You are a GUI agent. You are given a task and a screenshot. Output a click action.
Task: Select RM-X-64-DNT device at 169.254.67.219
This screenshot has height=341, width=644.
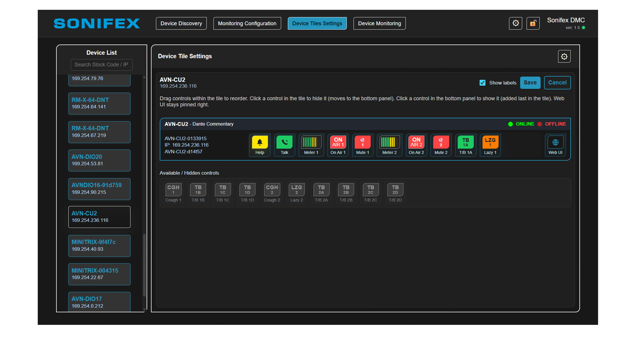100,132
